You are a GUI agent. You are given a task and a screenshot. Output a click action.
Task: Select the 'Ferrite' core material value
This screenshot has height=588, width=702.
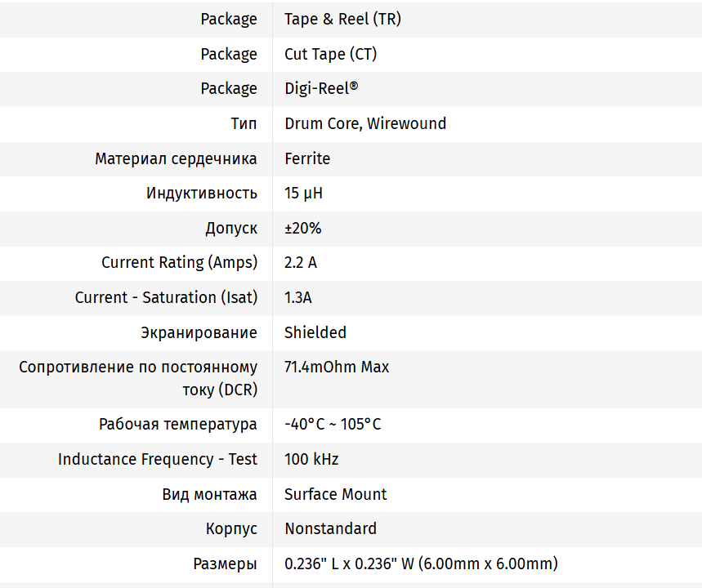click(307, 158)
